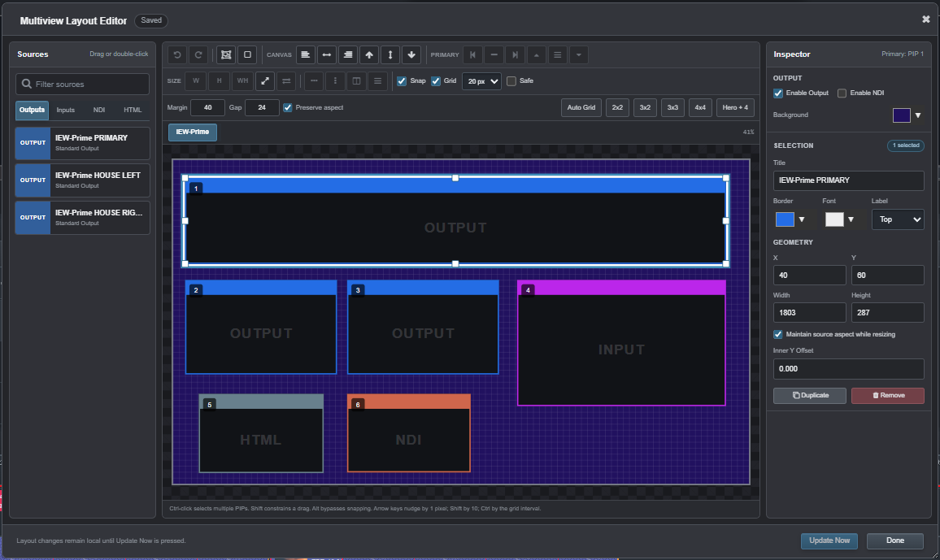Switch to the HTML sources tab

[133, 111]
